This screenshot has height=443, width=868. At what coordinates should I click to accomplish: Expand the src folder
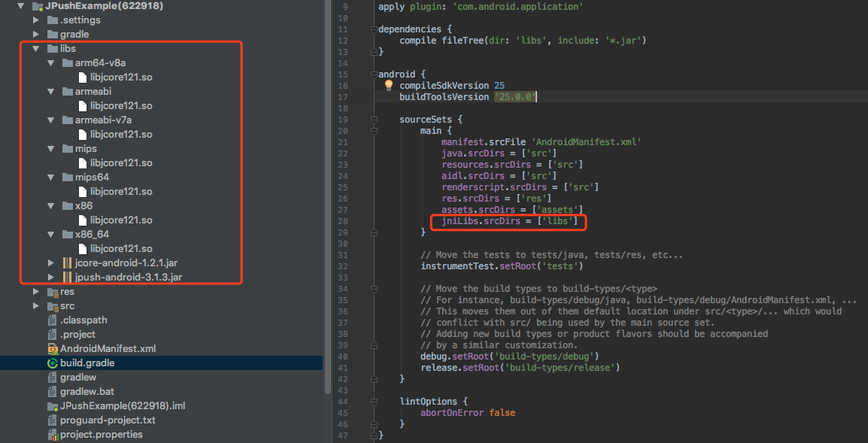click(x=36, y=305)
